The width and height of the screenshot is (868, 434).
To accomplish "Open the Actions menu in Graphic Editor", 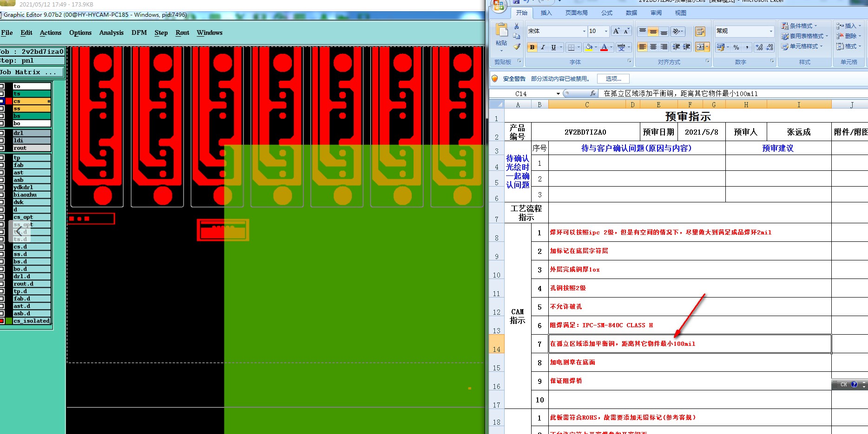I will [51, 33].
